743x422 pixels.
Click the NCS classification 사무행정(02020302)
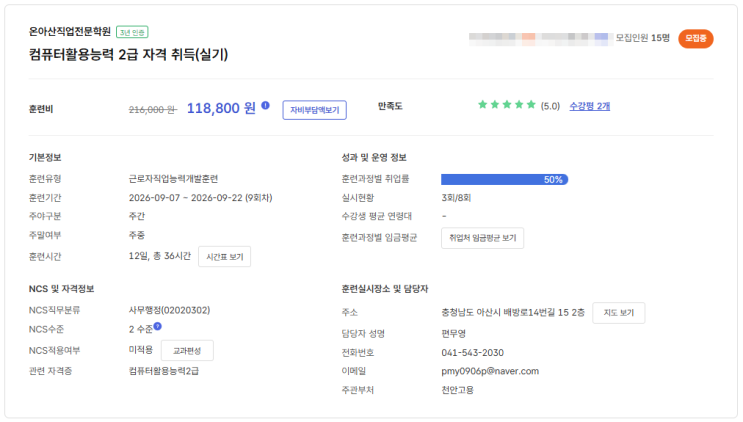pyautogui.click(x=169, y=310)
